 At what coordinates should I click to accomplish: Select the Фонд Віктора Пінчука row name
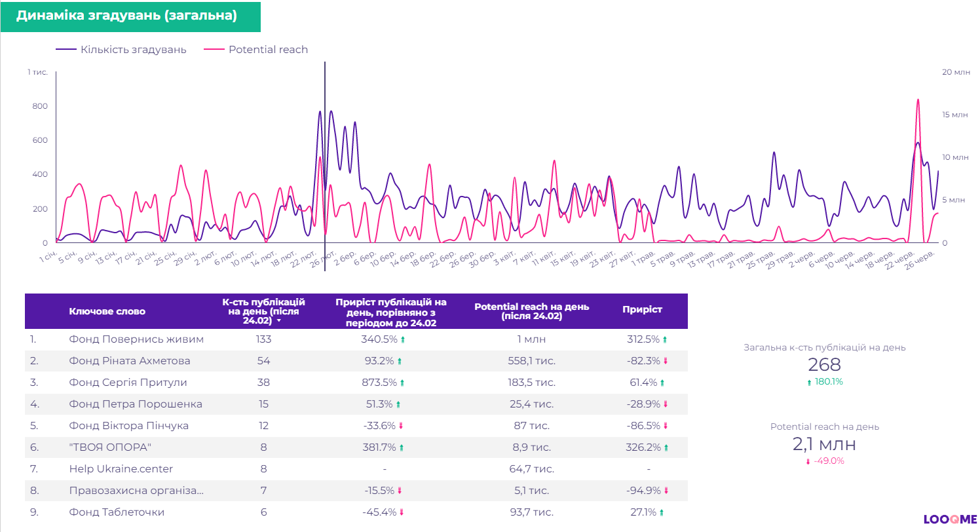(128, 426)
